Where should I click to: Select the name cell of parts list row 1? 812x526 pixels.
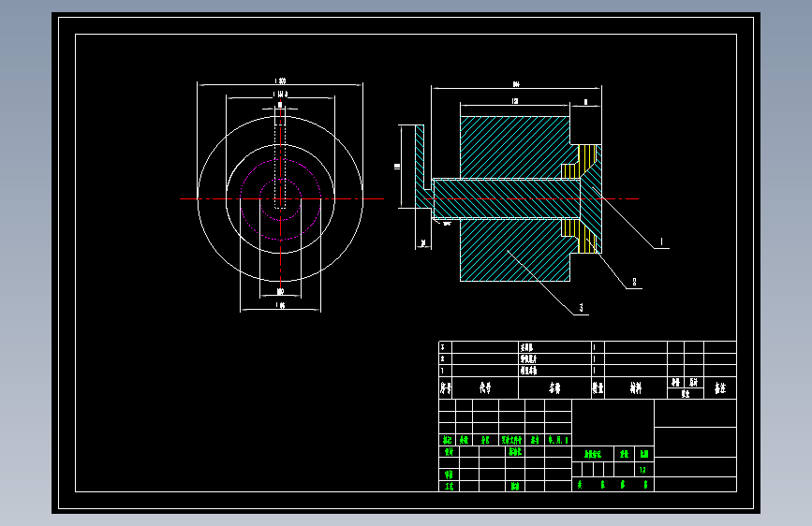(x=554, y=371)
